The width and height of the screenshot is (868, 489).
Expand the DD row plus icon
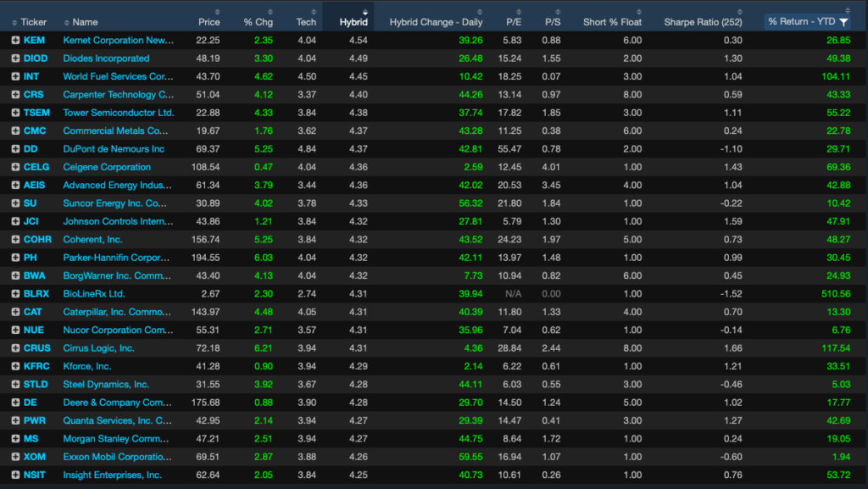point(15,149)
